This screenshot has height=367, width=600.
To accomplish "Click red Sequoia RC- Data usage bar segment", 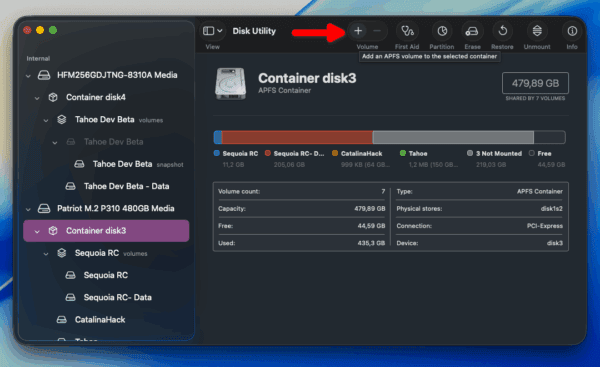I will [x=297, y=137].
